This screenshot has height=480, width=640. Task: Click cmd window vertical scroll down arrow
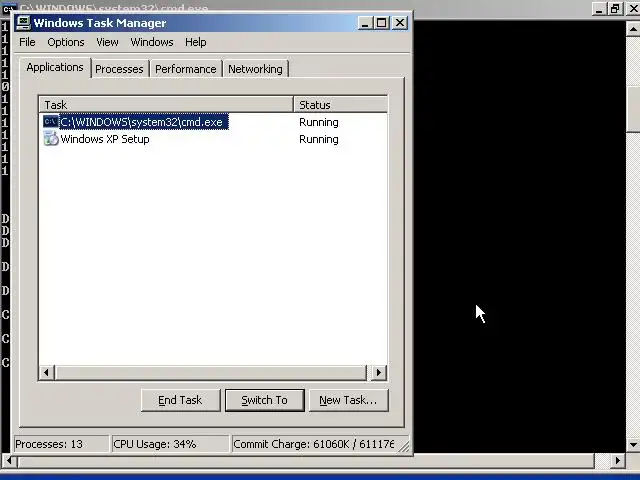(633, 444)
